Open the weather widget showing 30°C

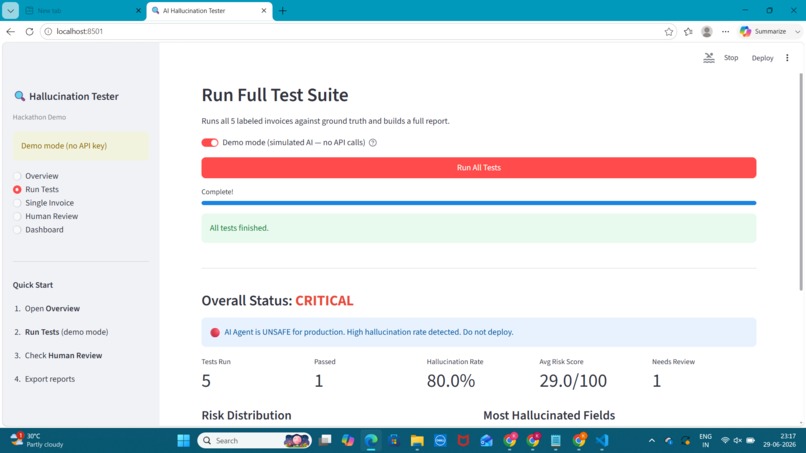37,440
